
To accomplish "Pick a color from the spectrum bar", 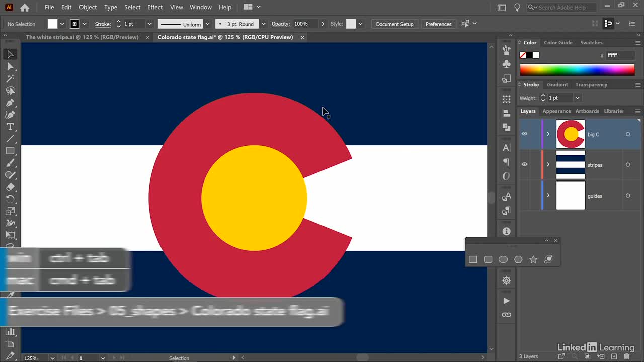I will [577, 70].
